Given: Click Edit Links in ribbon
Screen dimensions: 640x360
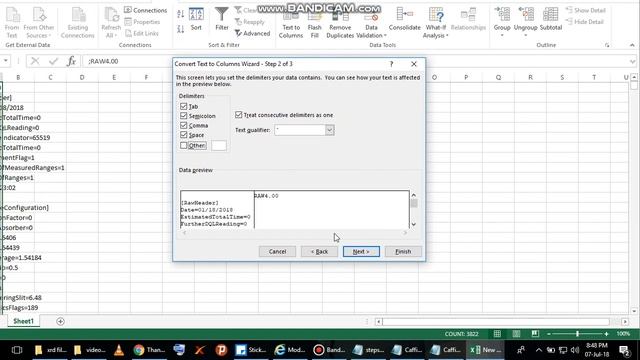Looking at the screenshot, I should pos(142,33).
